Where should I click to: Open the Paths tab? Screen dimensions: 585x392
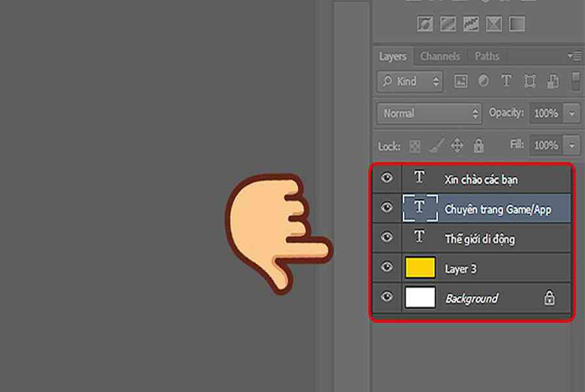pos(487,57)
